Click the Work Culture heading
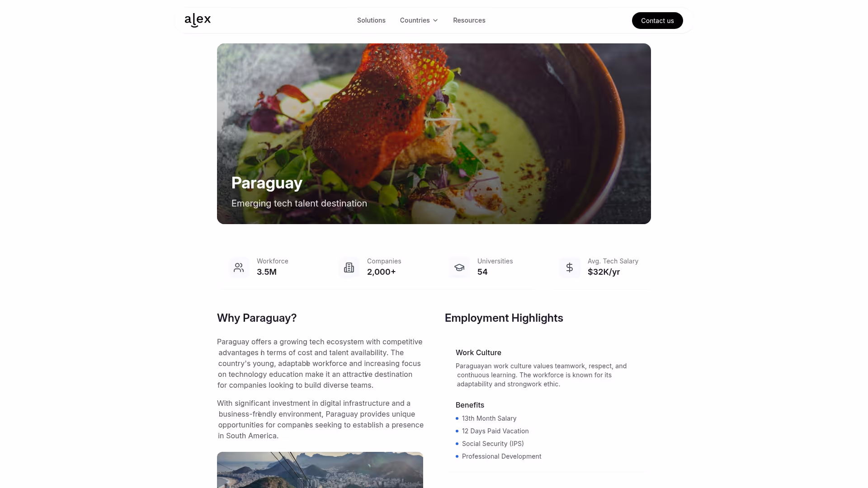 pos(478,352)
